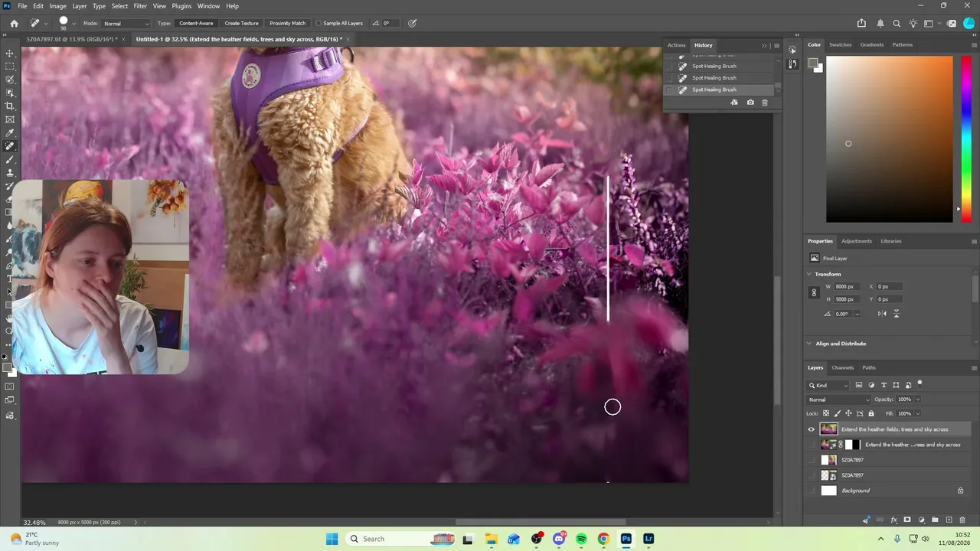980x551 pixels.
Task: Choose the Content-Aware type button
Action: (196, 23)
